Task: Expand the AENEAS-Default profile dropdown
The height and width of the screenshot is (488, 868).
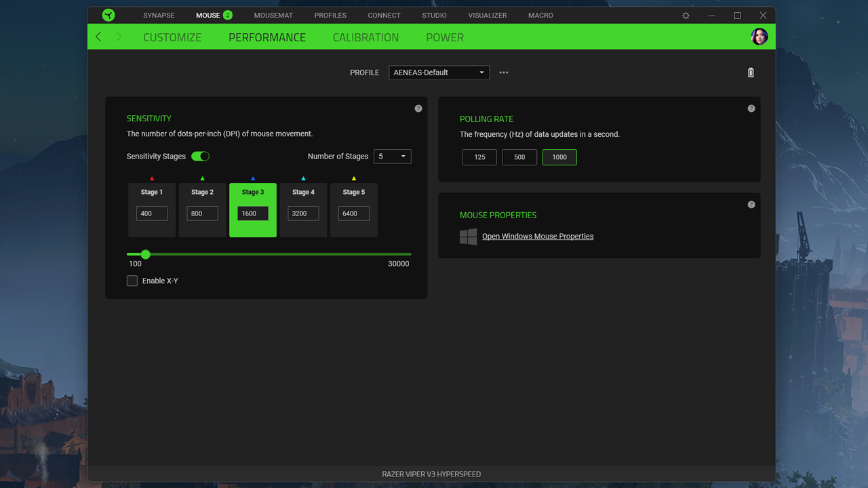Action: tap(439, 73)
